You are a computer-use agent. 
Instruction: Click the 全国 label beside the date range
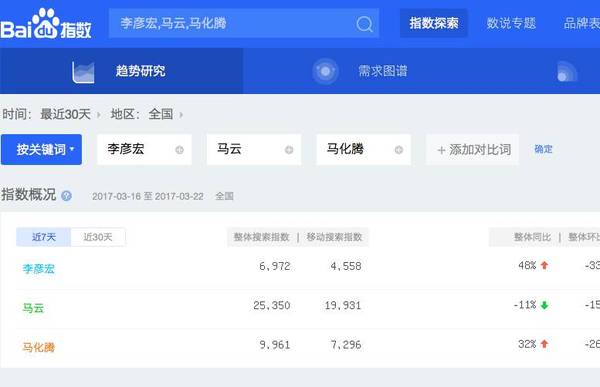coord(224,196)
